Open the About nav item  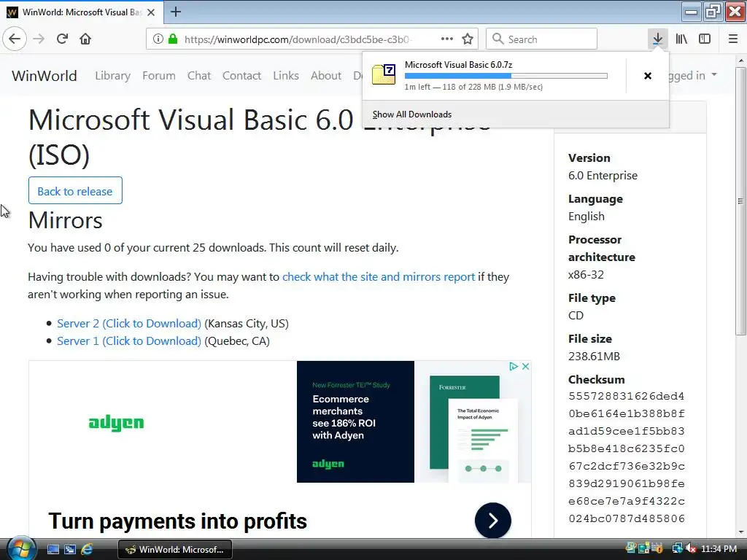click(x=326, y=75)
